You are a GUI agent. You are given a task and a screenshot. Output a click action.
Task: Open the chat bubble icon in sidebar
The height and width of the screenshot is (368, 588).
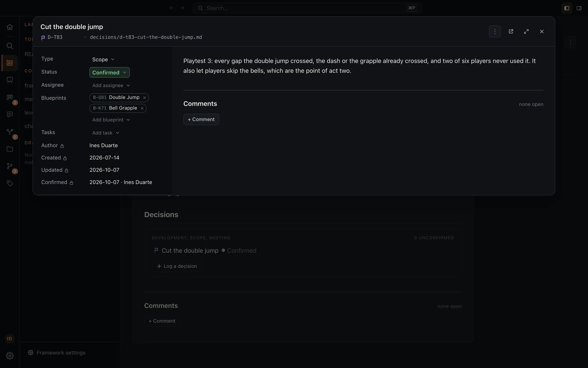pos(10,115)
